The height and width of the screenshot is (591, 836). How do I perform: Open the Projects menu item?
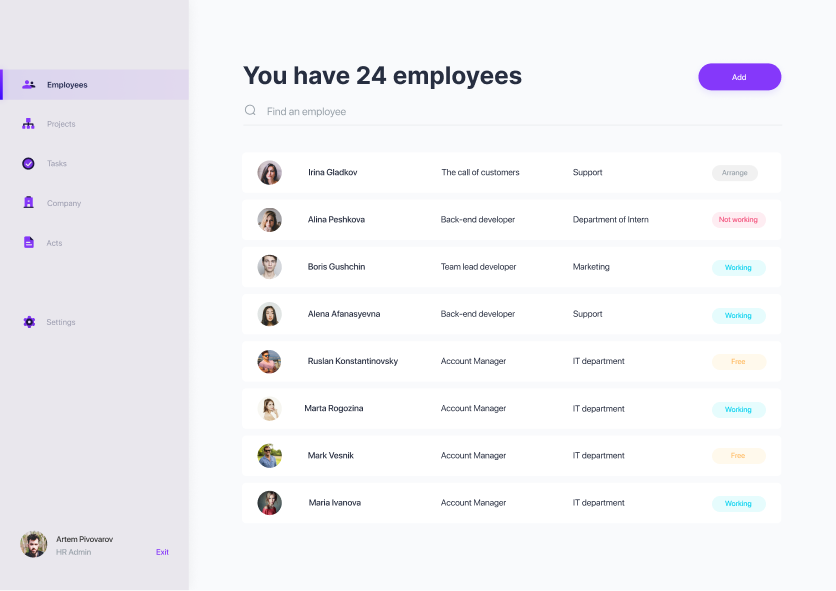click(x=61, y=124)
